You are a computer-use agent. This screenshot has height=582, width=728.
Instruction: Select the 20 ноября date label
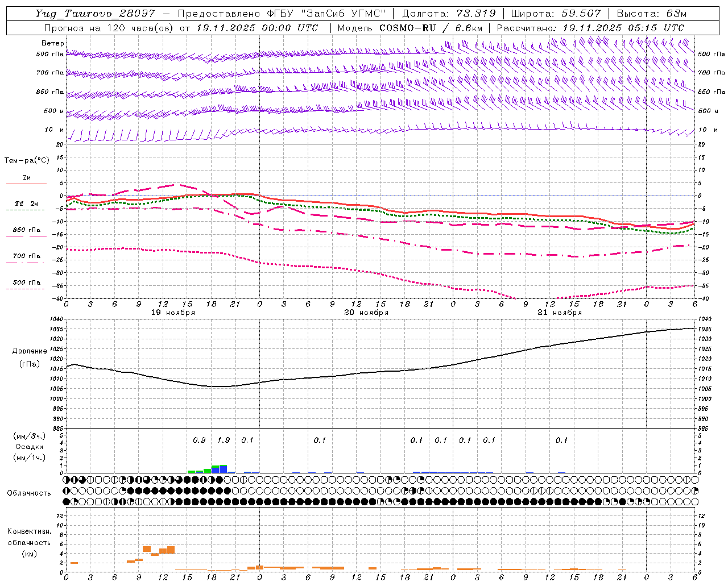pos(366,313)
